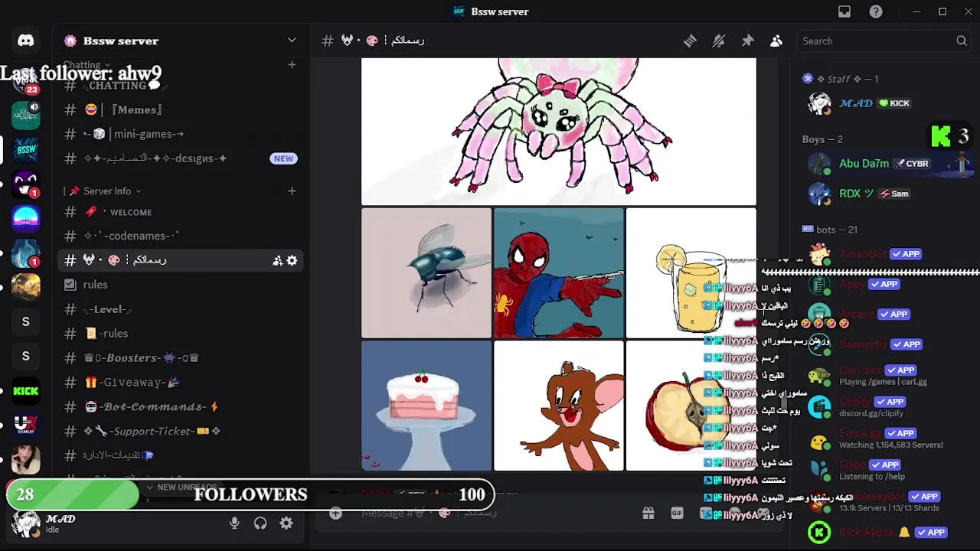
Task: View the fly drawing thumbnail
Action: click(426, 273)
